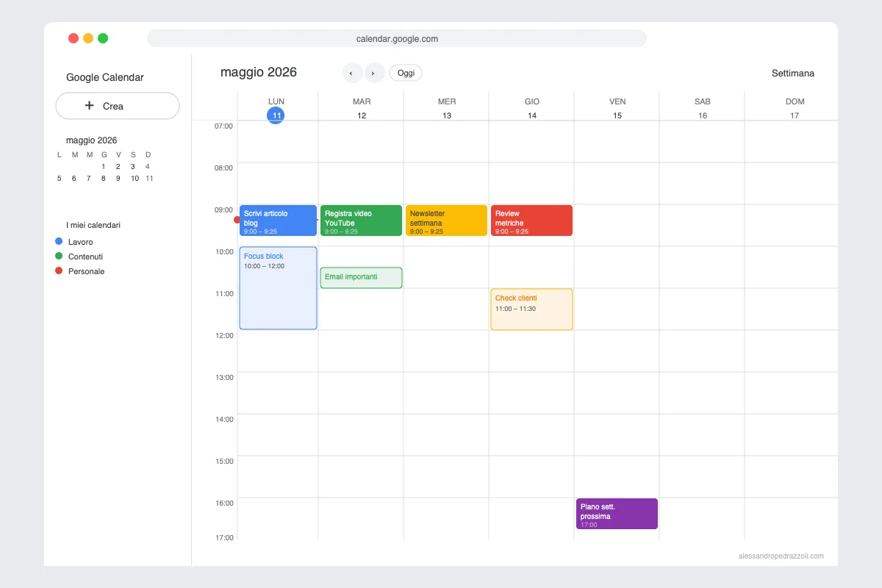Image resolution: width=882 pixels, height=588 pixels.
Task: Click the red close window button
Action: pyautogui.click(x=73, y=38)
